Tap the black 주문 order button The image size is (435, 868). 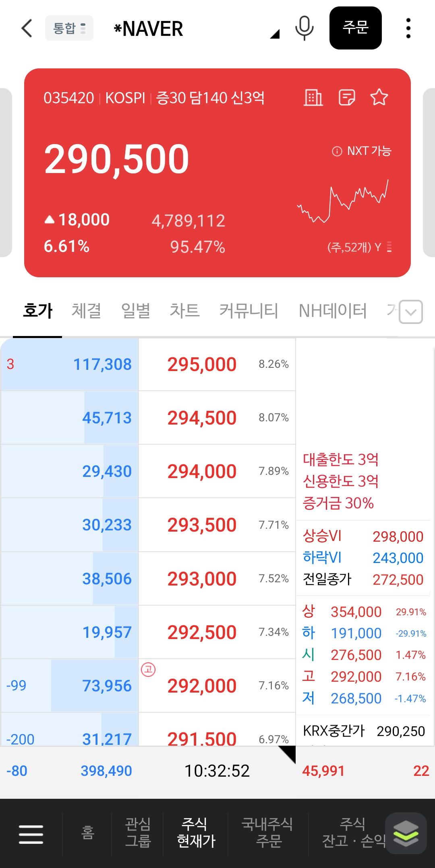(x=356, y=28)
